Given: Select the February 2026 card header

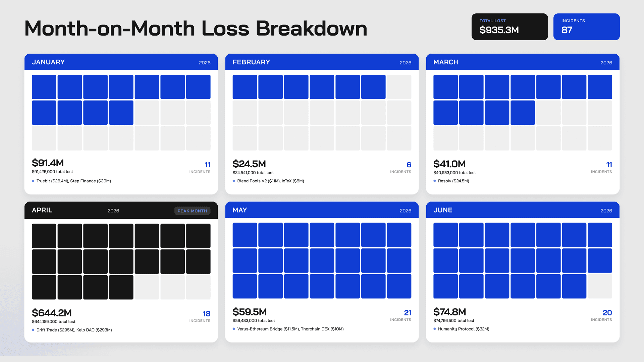Looking at the screenshot, I should (322, 62).
